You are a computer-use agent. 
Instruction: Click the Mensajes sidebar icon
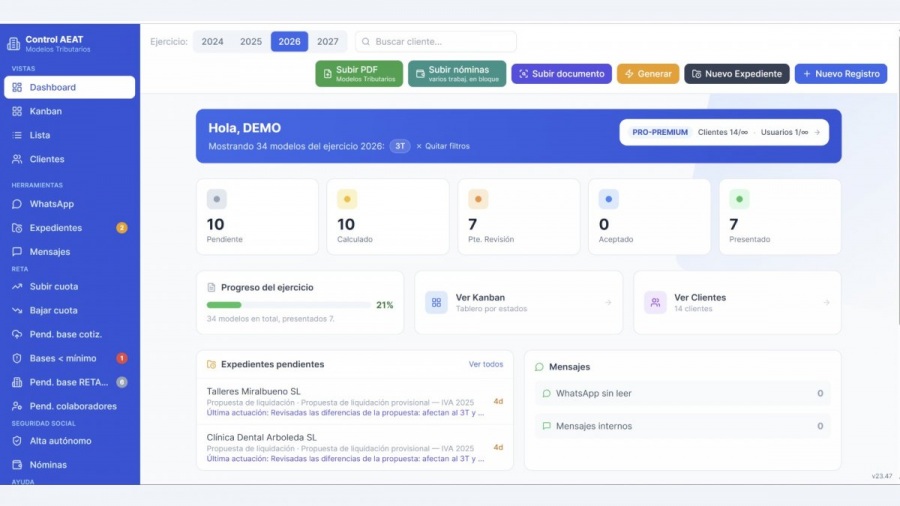[17, 251]
